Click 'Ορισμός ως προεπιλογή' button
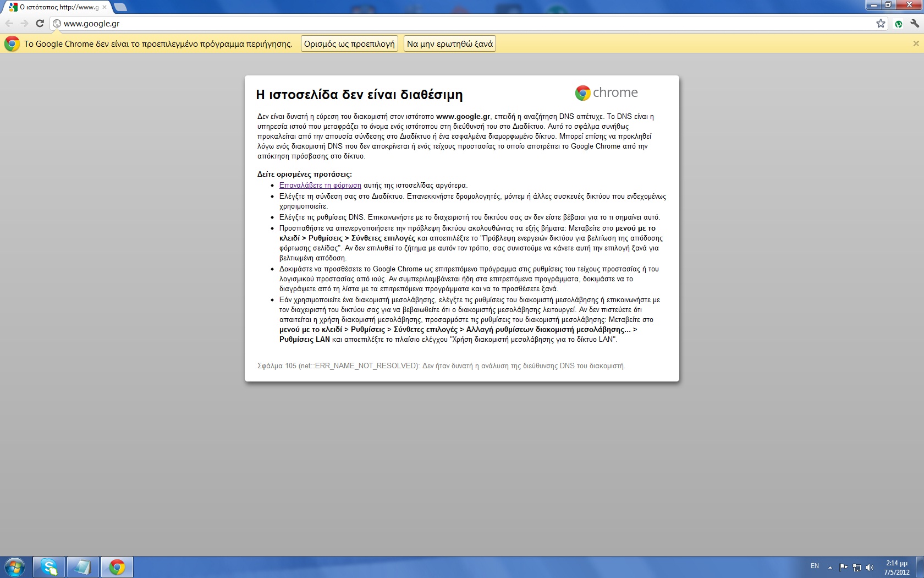The image size is (924, 578). (349, 44)
